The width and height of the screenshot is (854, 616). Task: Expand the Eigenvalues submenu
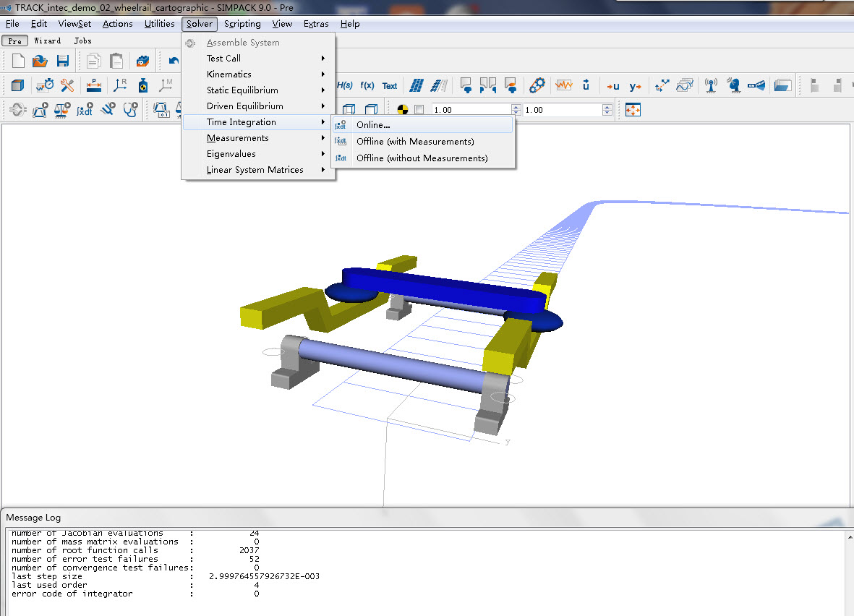pyautogui.click(x=258, y=153)
